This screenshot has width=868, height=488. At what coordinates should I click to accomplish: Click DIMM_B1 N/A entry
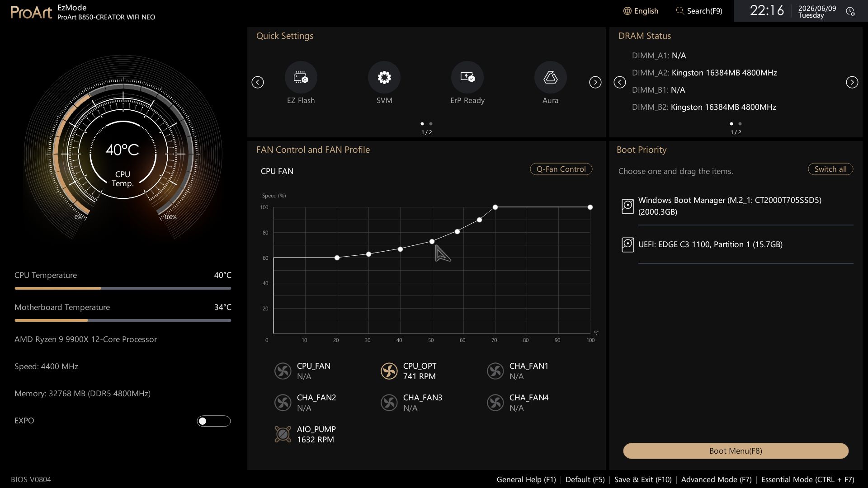coord(658,90)
